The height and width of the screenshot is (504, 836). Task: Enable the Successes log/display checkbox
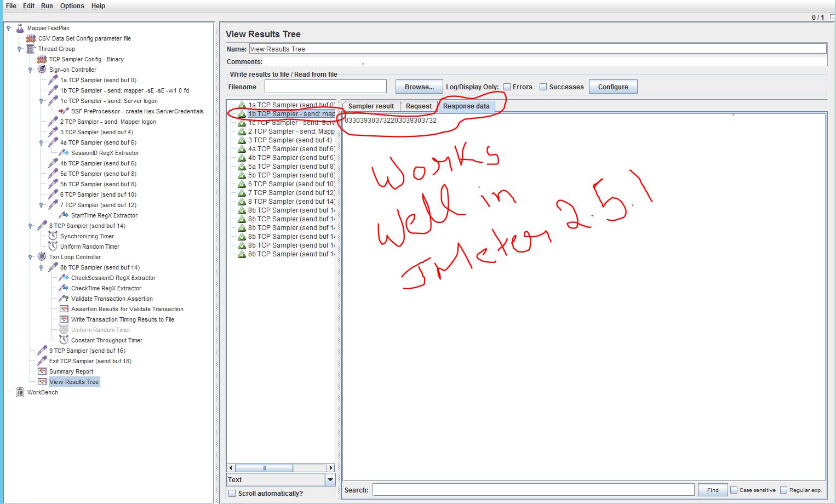point(543,87)
